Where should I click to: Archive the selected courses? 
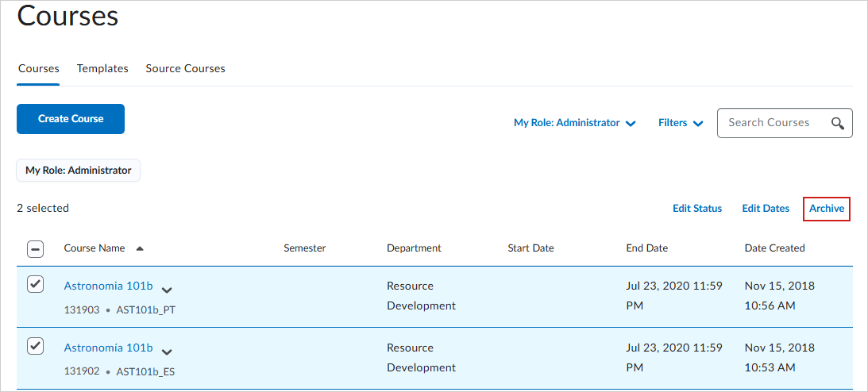[x=827, y=209]
